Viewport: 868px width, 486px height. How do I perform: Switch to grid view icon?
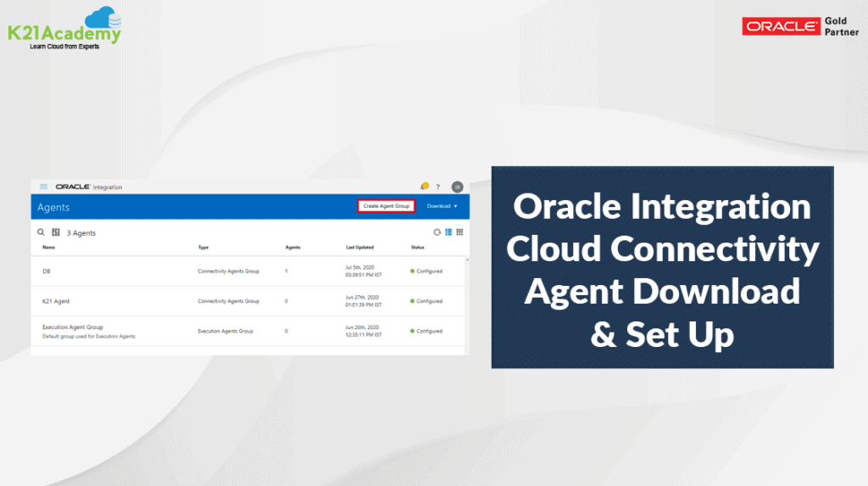coord(459,232)
